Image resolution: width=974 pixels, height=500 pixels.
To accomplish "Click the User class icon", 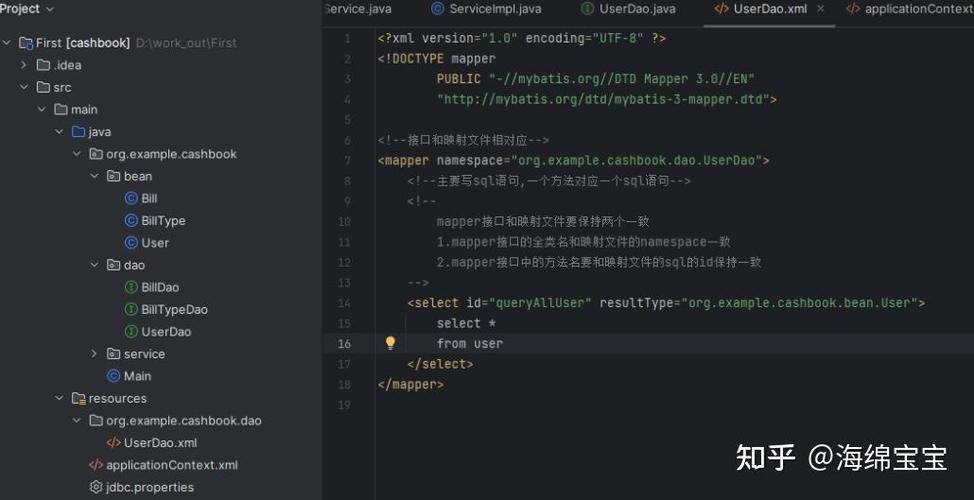I will coord(131,243).
